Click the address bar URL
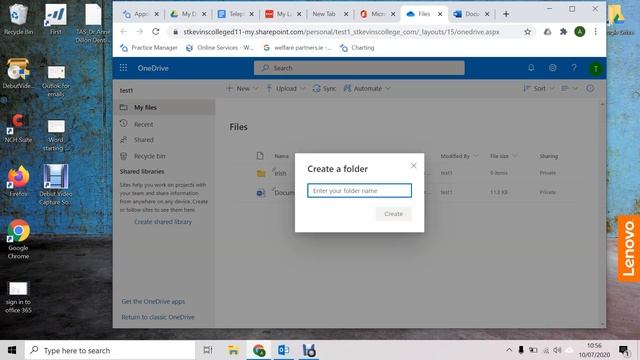The height and width of the screenshot is (360, 640). [341, 32]
